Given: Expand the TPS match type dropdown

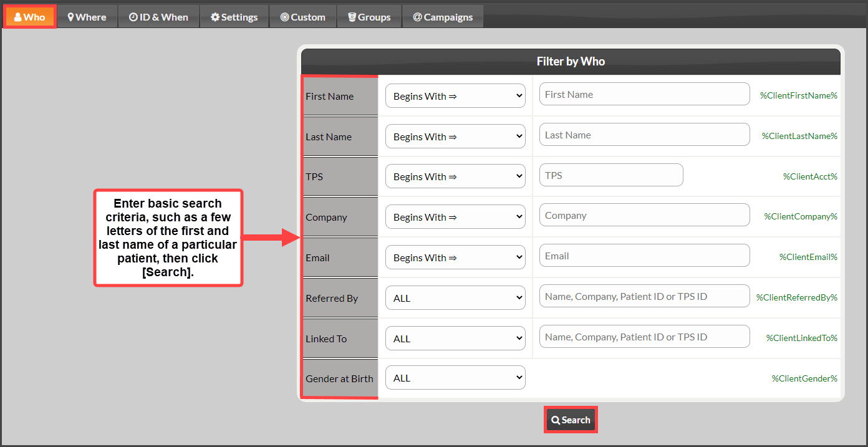Looking at the screenshot, I should [455, 176].
